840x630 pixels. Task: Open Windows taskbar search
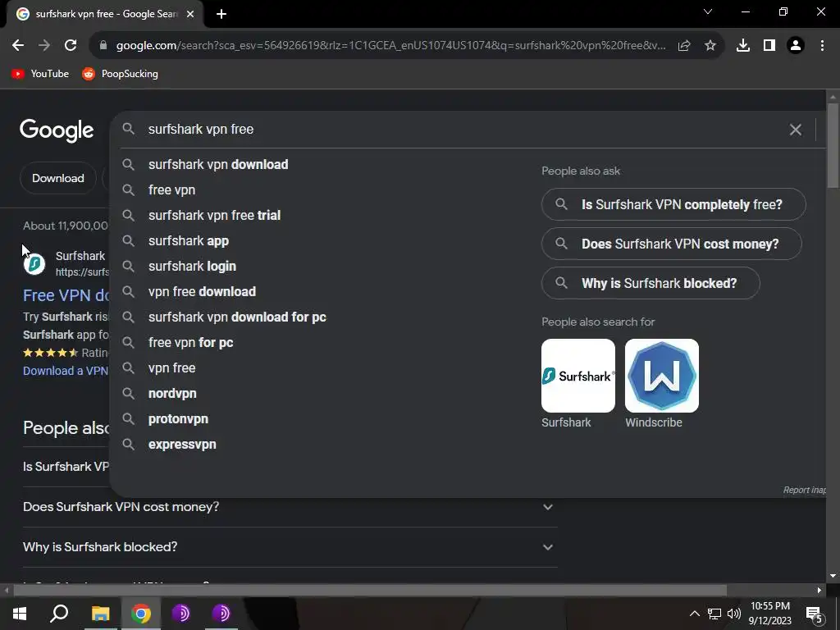click(59, 614)
